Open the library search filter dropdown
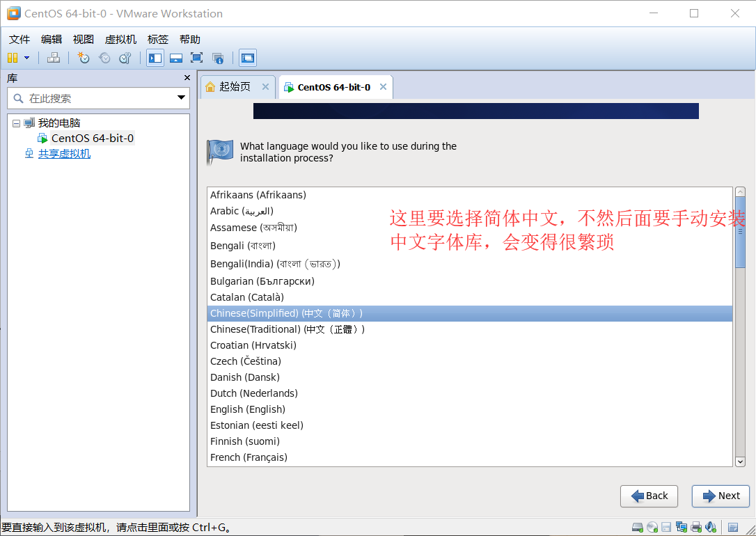 (181, 98)
